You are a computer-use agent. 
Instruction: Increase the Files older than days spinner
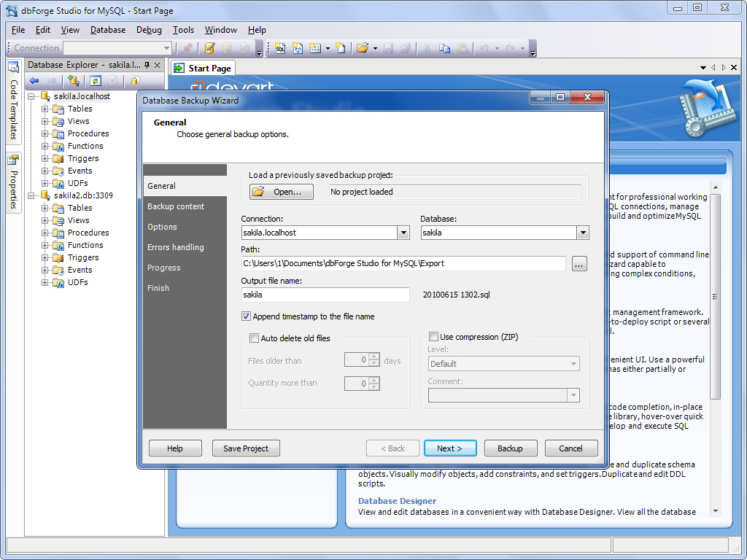[374, 357]
